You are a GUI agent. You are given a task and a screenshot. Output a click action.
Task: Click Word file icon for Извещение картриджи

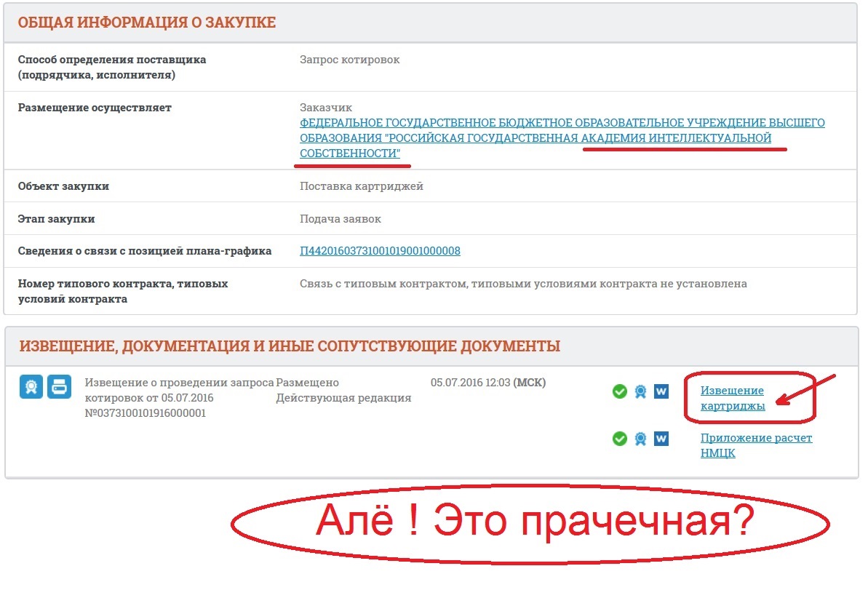[661, 392]
